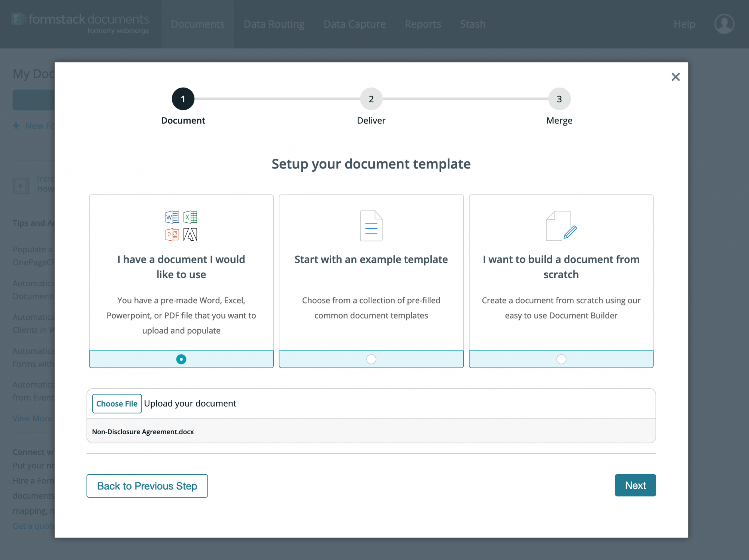This screenshot has height=560, width=749.
Task: Click Back to Previous Step
Action: tap(147, 486)
